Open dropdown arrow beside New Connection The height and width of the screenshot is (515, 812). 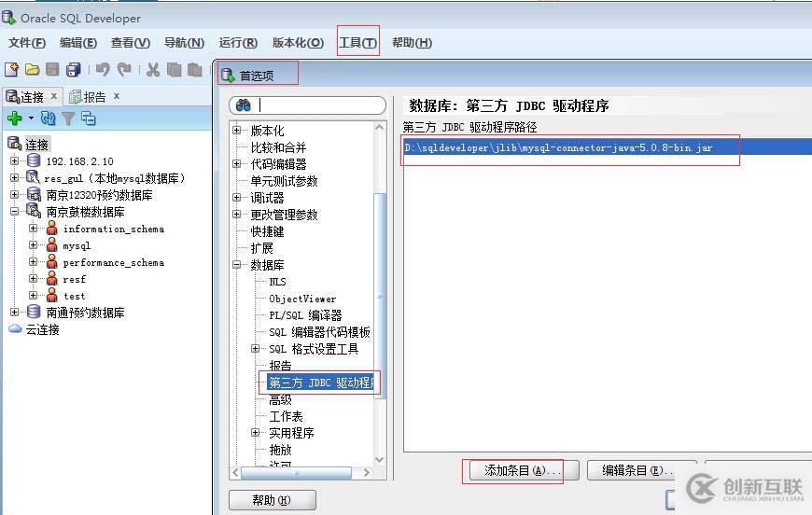coord(31,118)
